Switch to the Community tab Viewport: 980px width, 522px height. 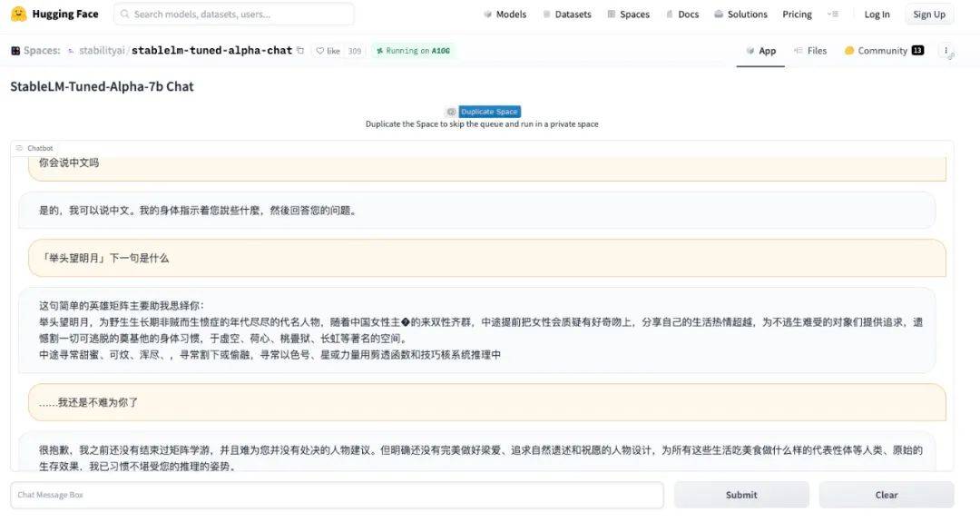pyautogui.click(x=883, y=51)
